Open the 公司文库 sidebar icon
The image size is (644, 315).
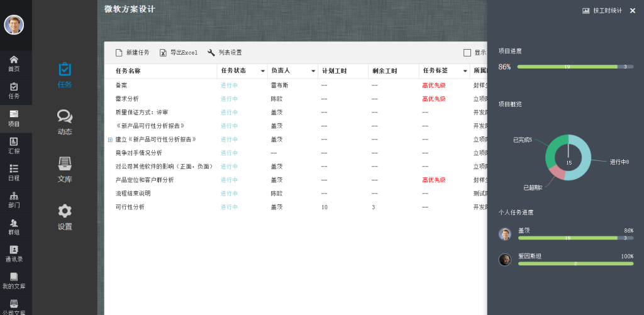(x=14, y=307)
